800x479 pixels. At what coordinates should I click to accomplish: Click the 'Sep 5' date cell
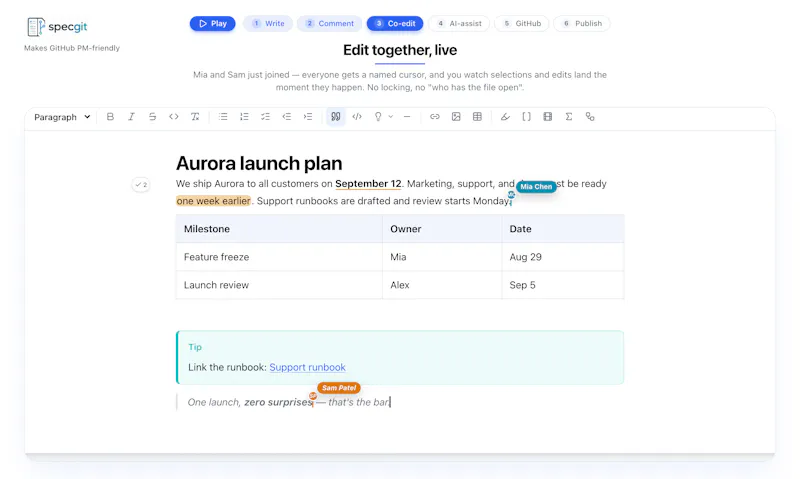[x=563, y=285]
